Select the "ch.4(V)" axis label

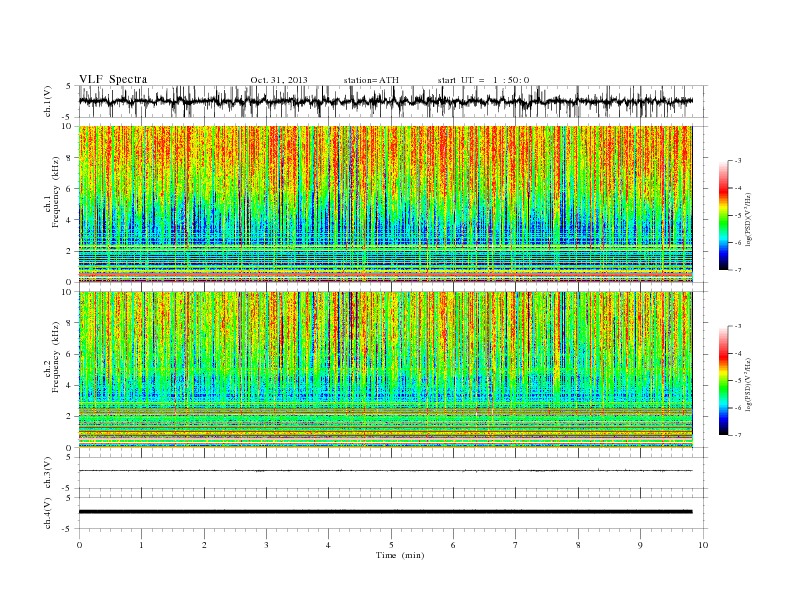point(48,513)
